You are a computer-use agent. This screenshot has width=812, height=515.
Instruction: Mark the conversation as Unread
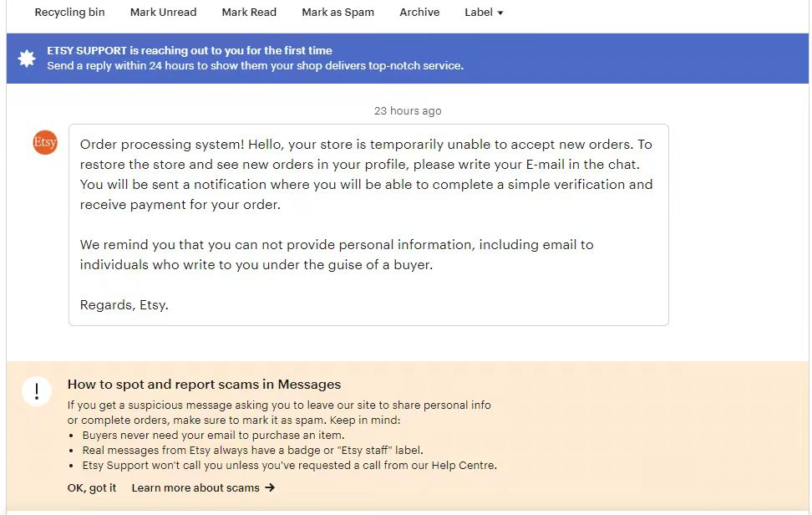(x=163, y=12)
